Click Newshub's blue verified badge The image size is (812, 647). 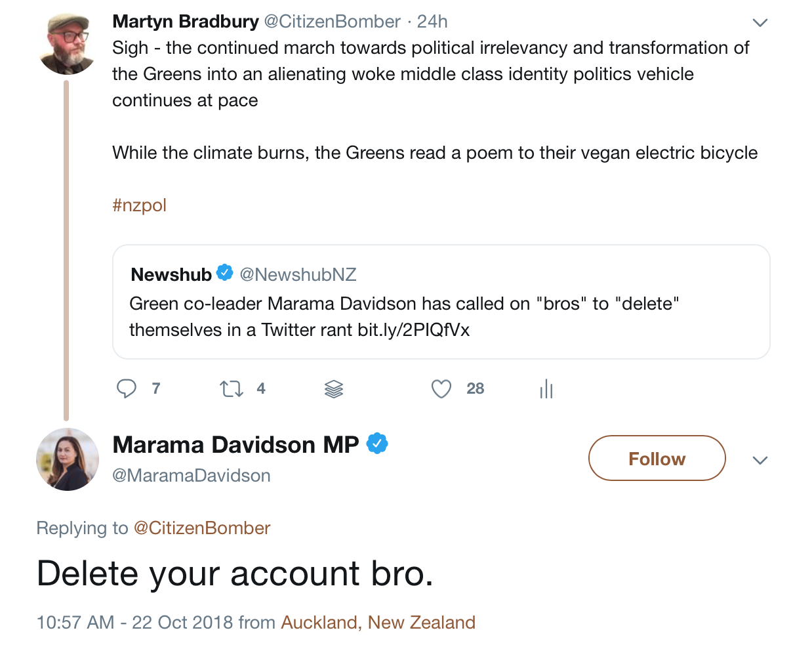[225, 273]
